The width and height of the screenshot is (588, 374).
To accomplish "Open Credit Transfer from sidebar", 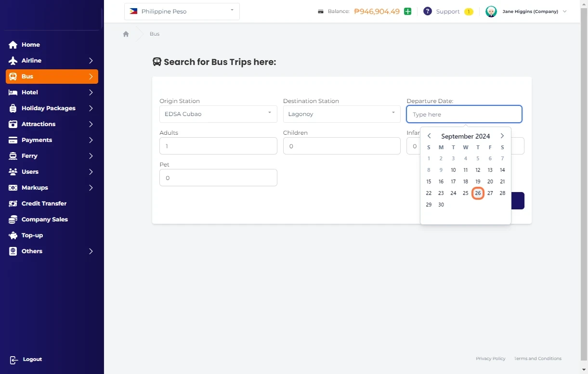I will (44, 204).
